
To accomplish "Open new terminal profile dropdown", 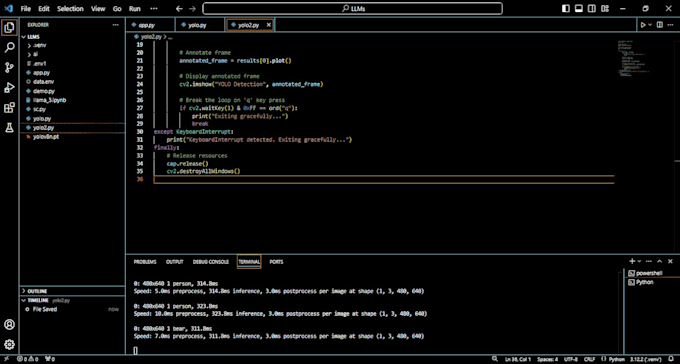I will (639, 261).
